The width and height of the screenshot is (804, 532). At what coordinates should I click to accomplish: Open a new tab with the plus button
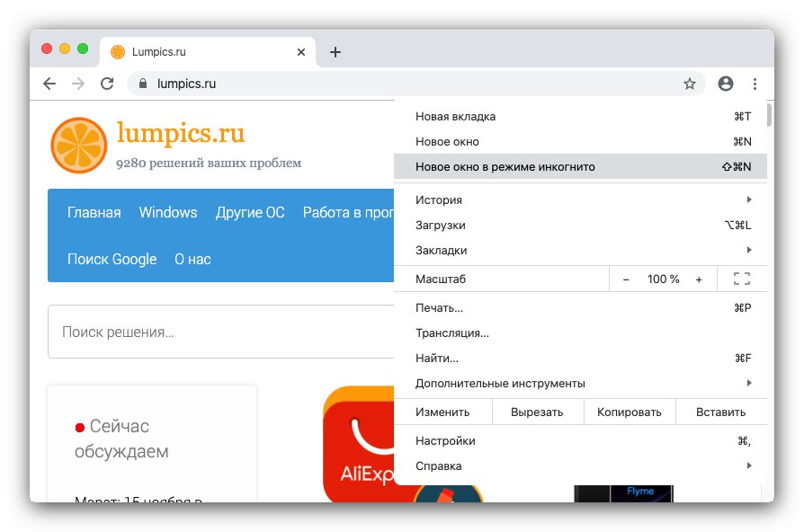335,51
